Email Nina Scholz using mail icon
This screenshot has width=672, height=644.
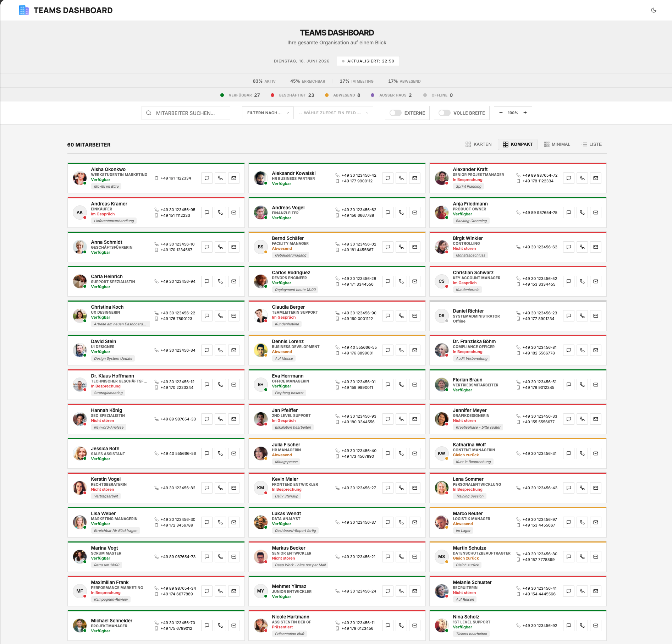pos(596,626)
